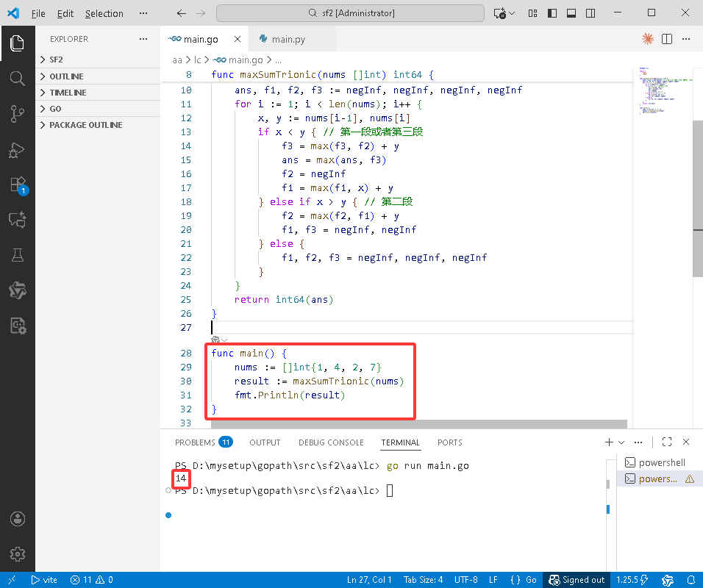Click the editor vertical scrollbar thumb

point(698,198)
